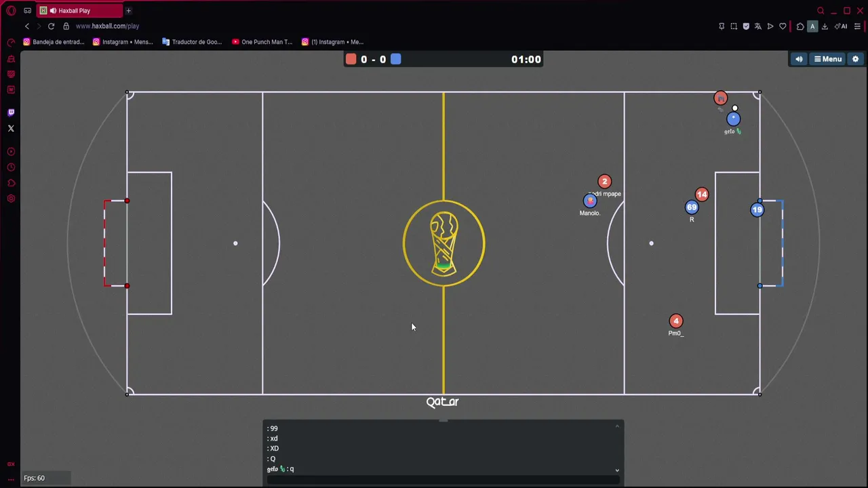Click blue player number 69

point(692,207)
